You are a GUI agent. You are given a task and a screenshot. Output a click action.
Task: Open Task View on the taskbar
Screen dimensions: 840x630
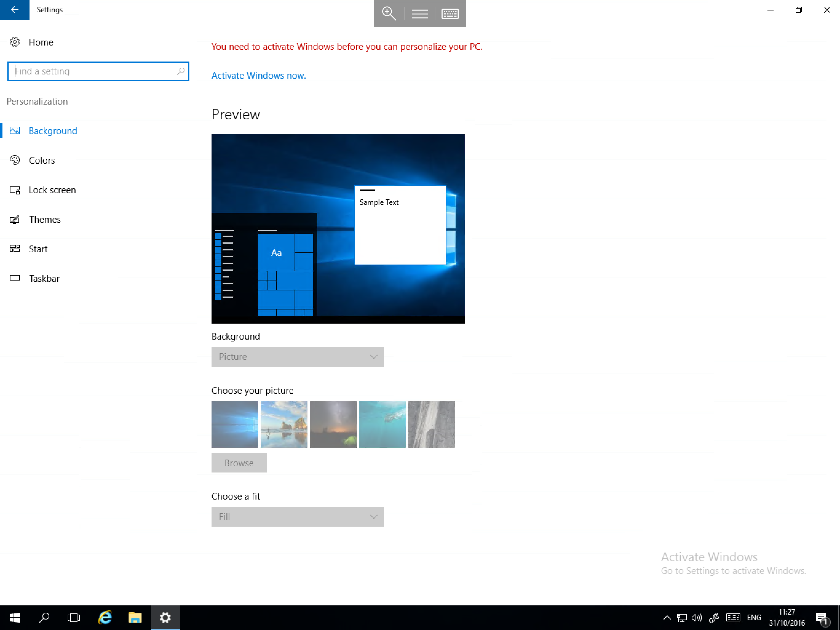point(74,617)
